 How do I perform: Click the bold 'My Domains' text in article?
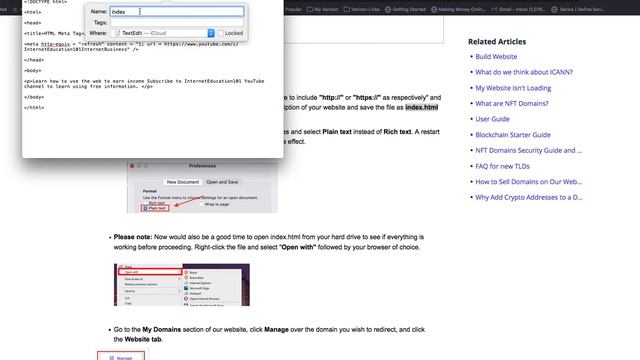click(x=162, y=329)
